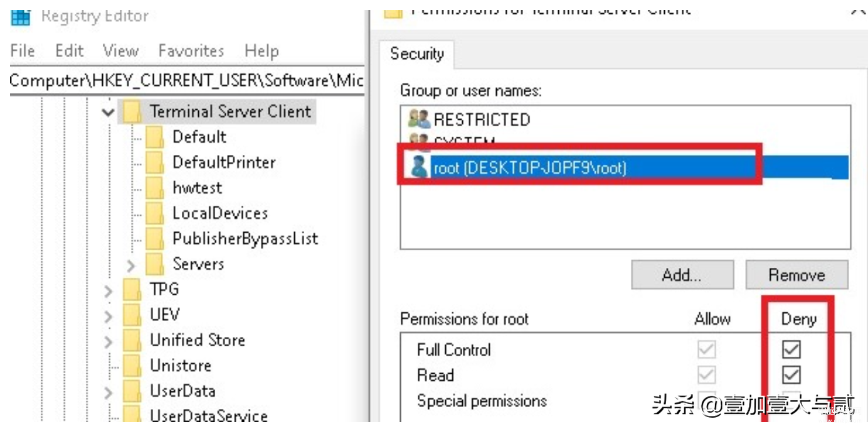868x429 pixels.
Task: Open the Favorites menu
Action: [191, 51]
